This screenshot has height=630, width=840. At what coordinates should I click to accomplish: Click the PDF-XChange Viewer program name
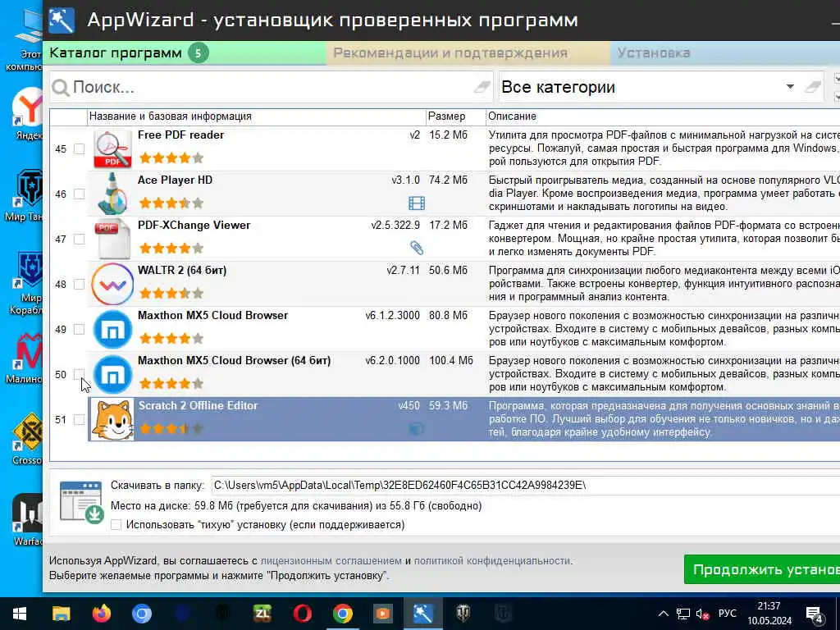pyautogui.click(x=194, y=225)
